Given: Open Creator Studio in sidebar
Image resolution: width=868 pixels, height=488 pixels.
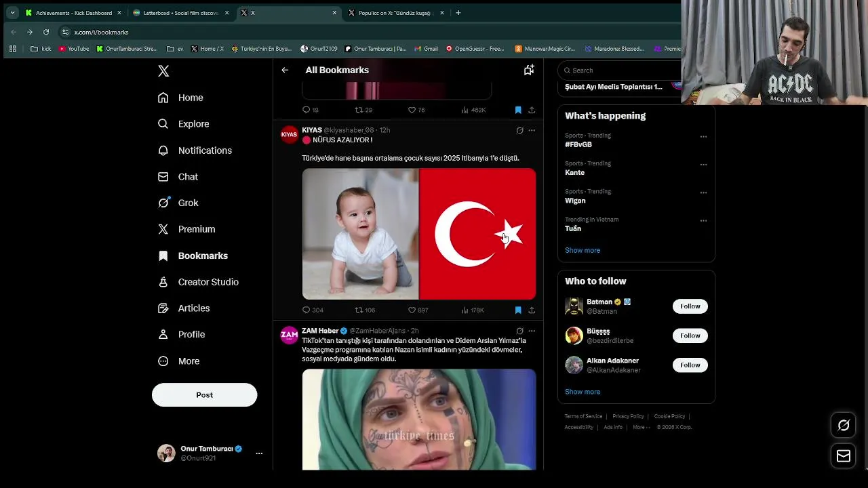Looking at the screenshot, I should [x=198, y=282].
